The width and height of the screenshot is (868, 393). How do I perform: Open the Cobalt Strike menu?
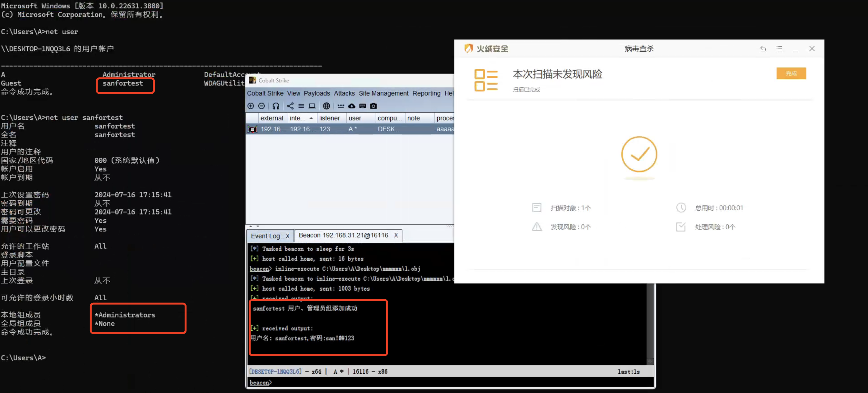265,93
